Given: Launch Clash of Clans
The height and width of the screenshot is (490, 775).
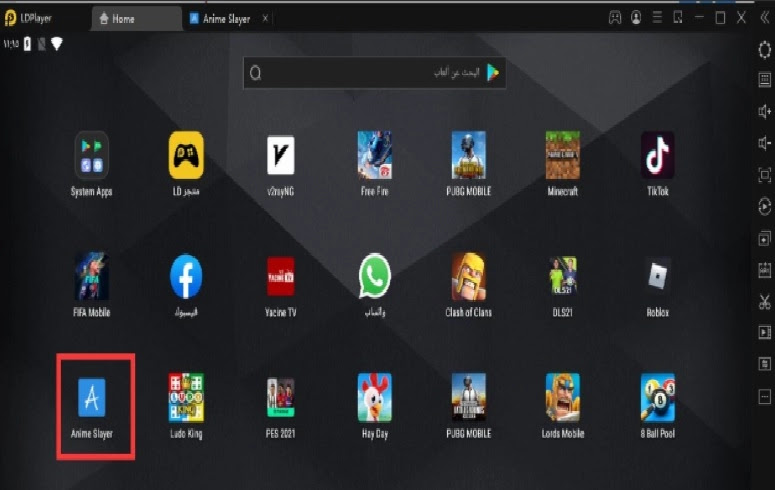Looking at the screenshot, I should point(469,276).
